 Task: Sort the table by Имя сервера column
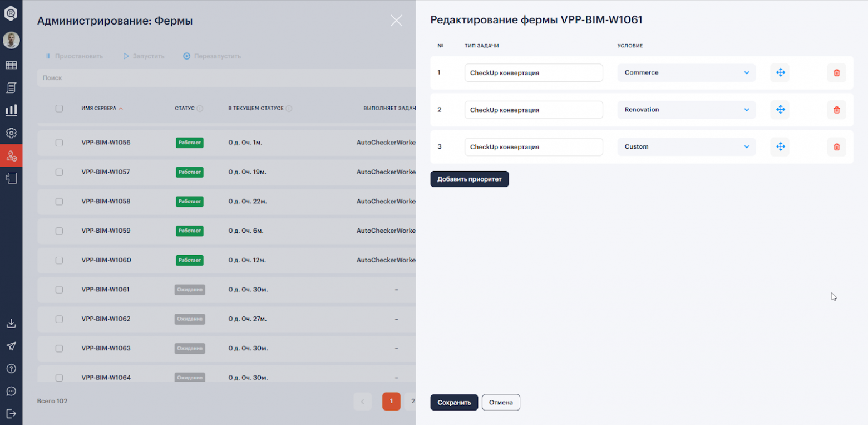pyautogui.click(x=99, y=108)
